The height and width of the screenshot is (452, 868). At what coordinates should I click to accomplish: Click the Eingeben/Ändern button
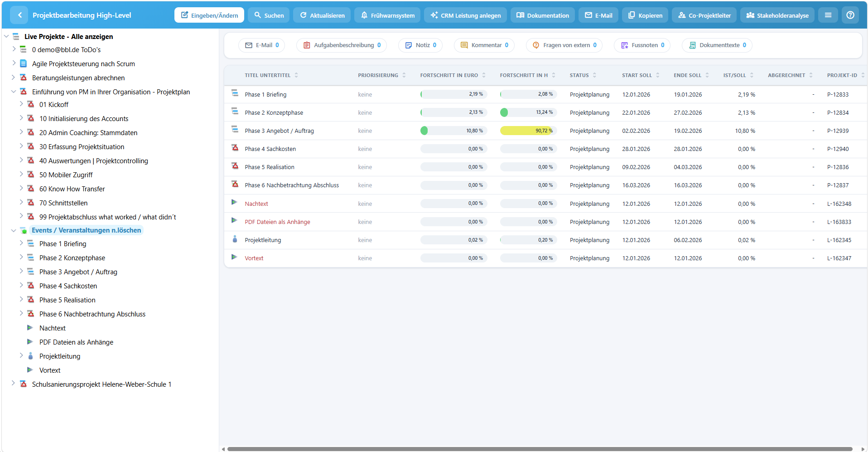[209, 15]
